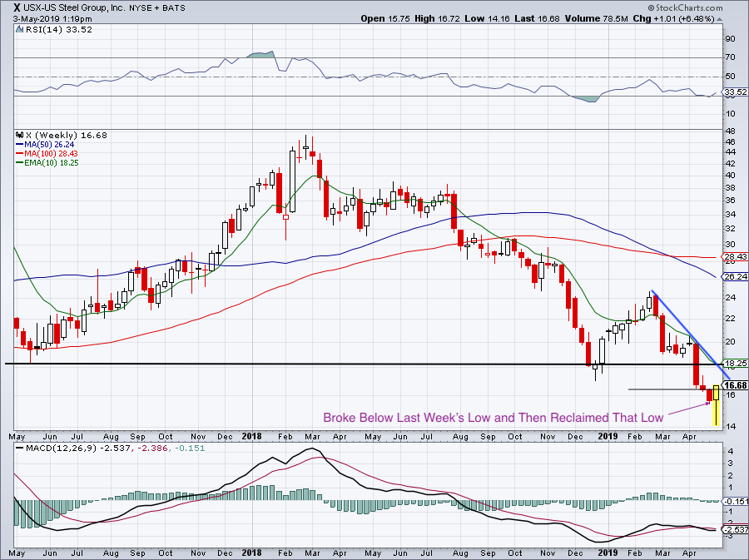Click the MACD(12,26,9) -2.537 legend label
The image size is (749, 560).
click(x=77, y=448)
